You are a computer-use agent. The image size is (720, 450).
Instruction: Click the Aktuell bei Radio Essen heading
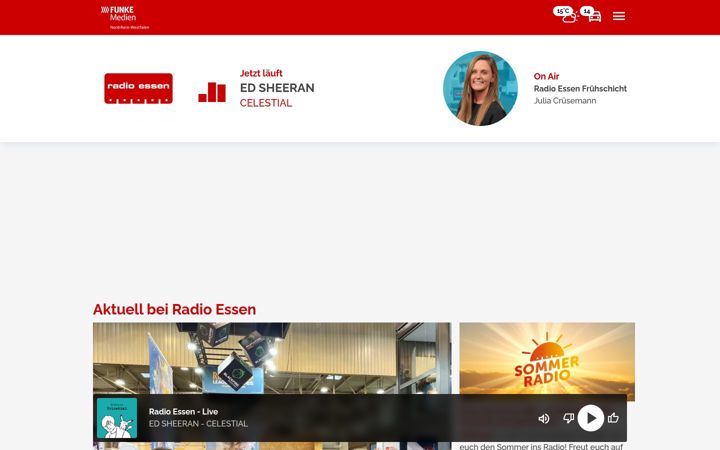[174, 309]
